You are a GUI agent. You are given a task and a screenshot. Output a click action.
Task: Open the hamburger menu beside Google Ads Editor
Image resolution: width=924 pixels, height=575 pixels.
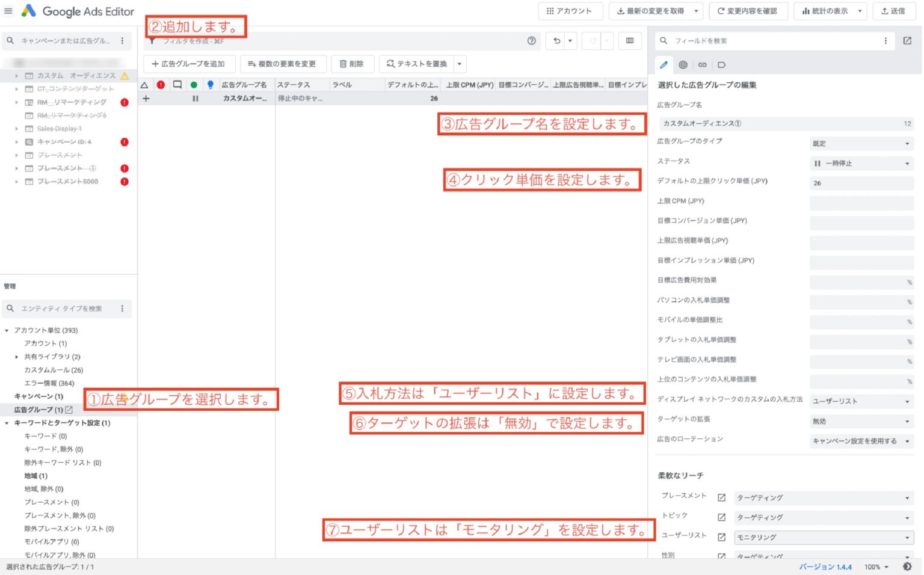pos(8,11)
